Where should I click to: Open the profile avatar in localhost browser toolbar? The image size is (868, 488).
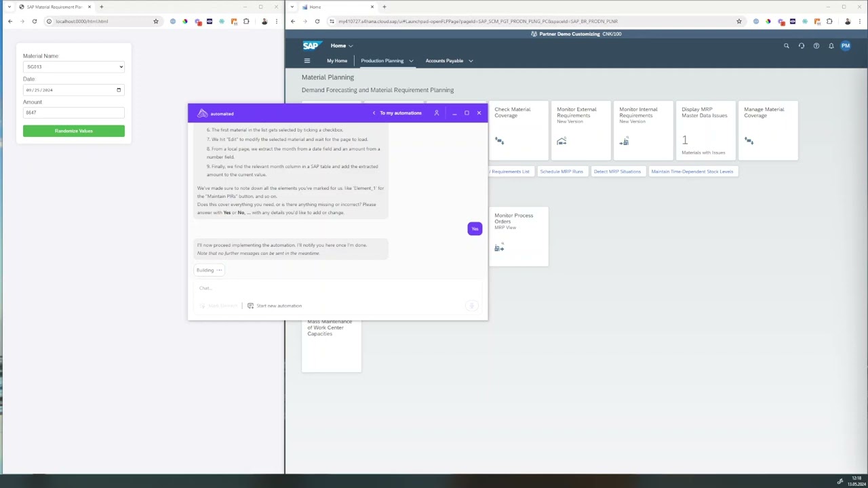click(264, 21)
